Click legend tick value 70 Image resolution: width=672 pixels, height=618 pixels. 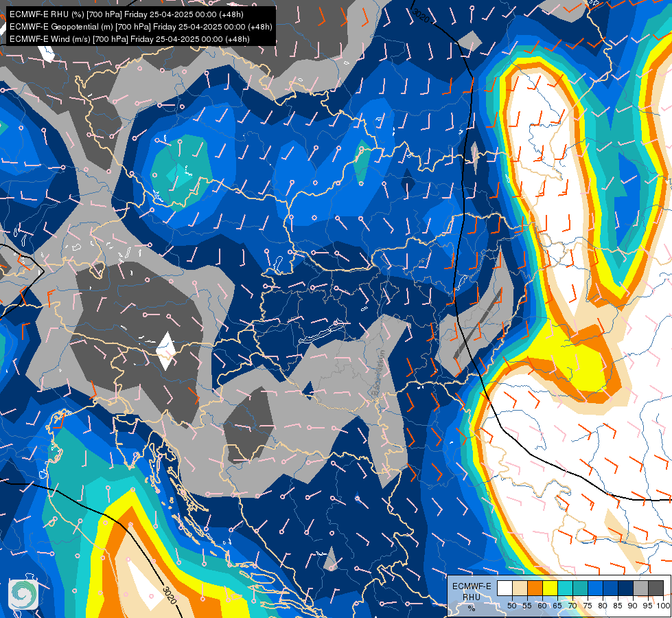(x=572, y=606)
